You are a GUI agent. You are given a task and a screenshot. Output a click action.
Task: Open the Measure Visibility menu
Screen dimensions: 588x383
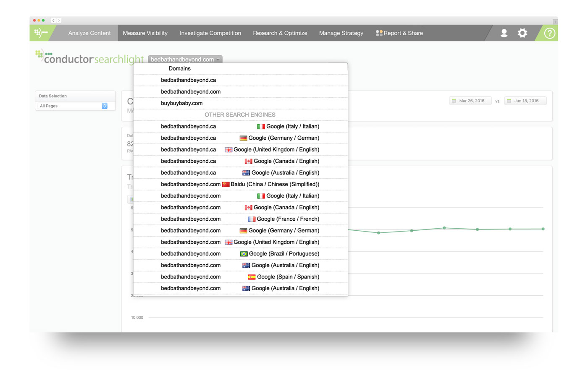(145, 33)
